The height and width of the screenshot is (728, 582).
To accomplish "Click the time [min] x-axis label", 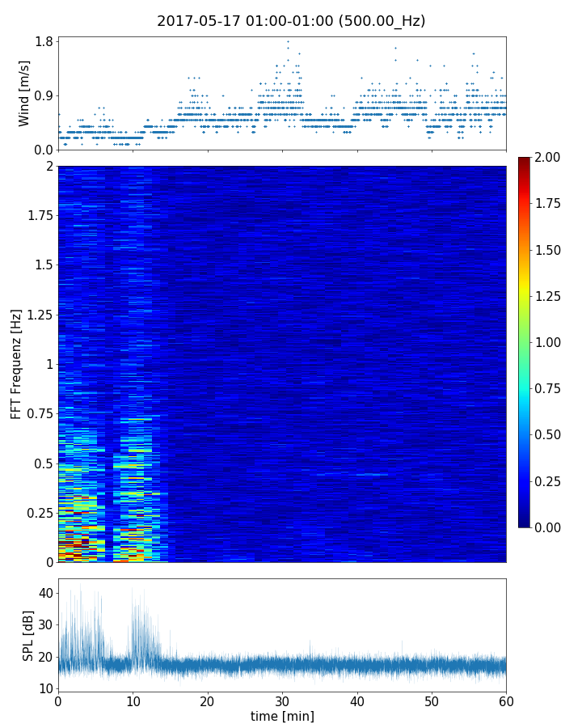I will [282, 716].
